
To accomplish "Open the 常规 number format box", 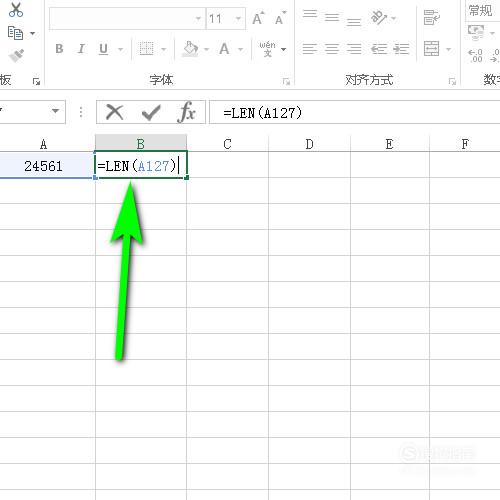I will [482, 11].
